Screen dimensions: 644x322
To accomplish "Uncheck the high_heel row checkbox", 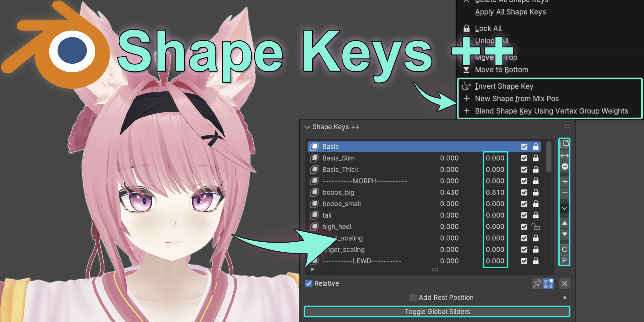I will point(524,227).
